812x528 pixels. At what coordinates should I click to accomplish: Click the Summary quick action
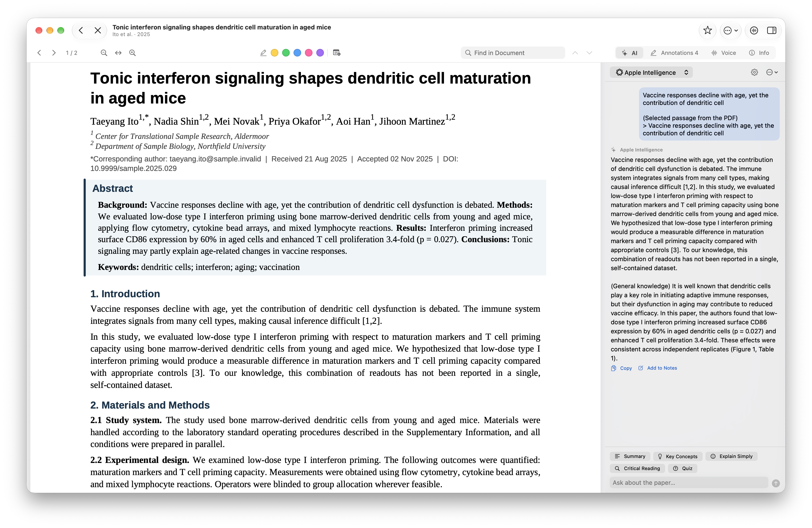pyautogui.click(x=630, y=456)
